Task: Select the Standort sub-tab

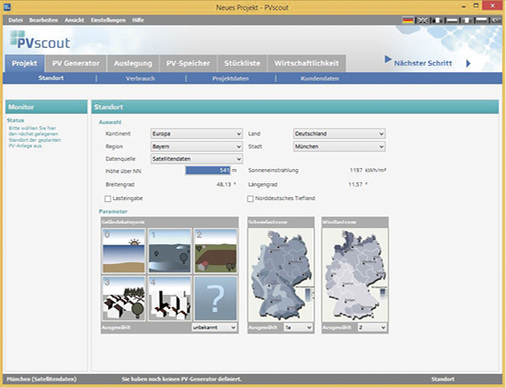Action: pyautogui.click(x=51, y=78)
